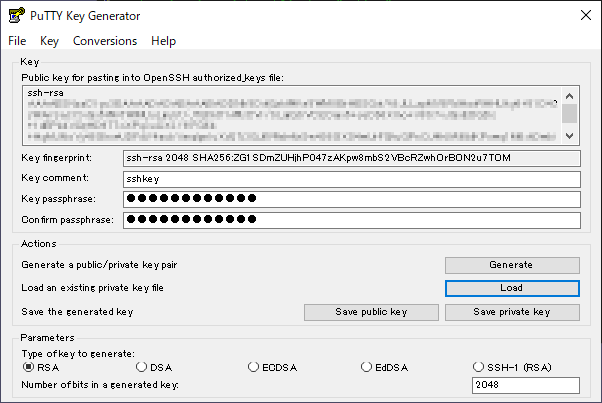
Task: Click the 'Key passphrase:' label
Action: [58, 199]
